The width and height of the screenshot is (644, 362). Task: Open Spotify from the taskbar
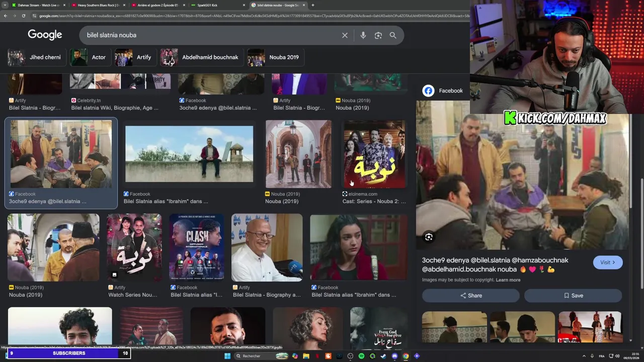coord(361,356)
